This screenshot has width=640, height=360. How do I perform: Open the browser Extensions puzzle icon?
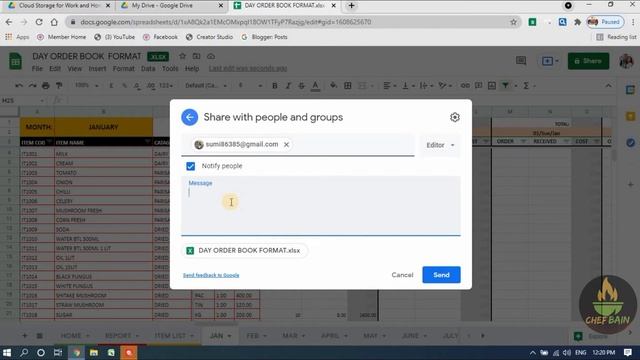tap(577, 22)
